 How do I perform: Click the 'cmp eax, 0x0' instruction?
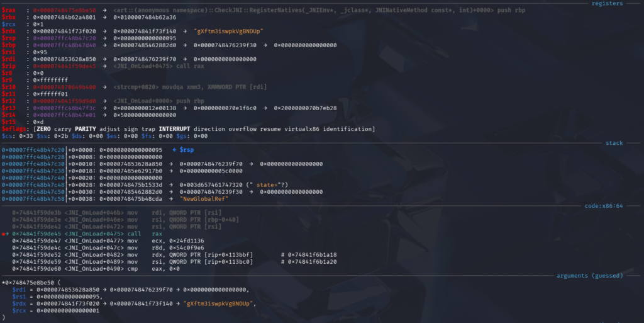tap(153, 269)
